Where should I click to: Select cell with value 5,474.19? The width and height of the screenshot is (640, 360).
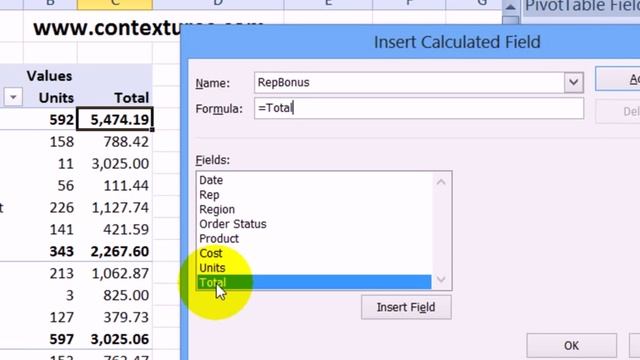[115, 120]
